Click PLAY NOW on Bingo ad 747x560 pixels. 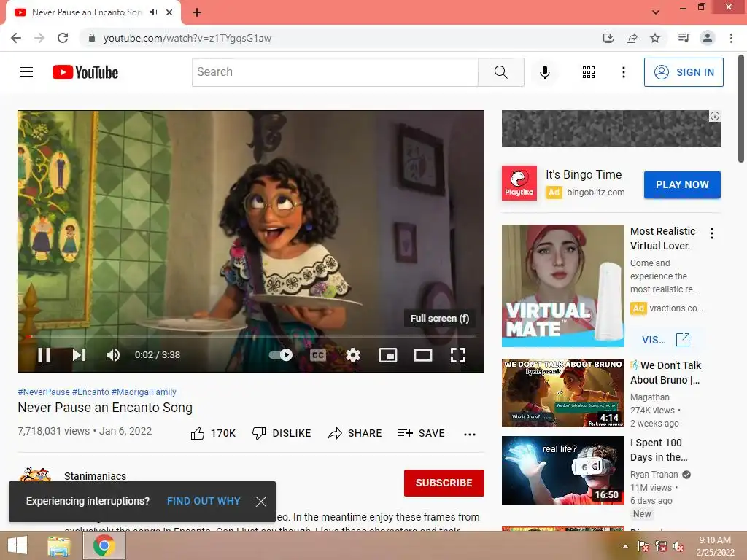point(682,184)
